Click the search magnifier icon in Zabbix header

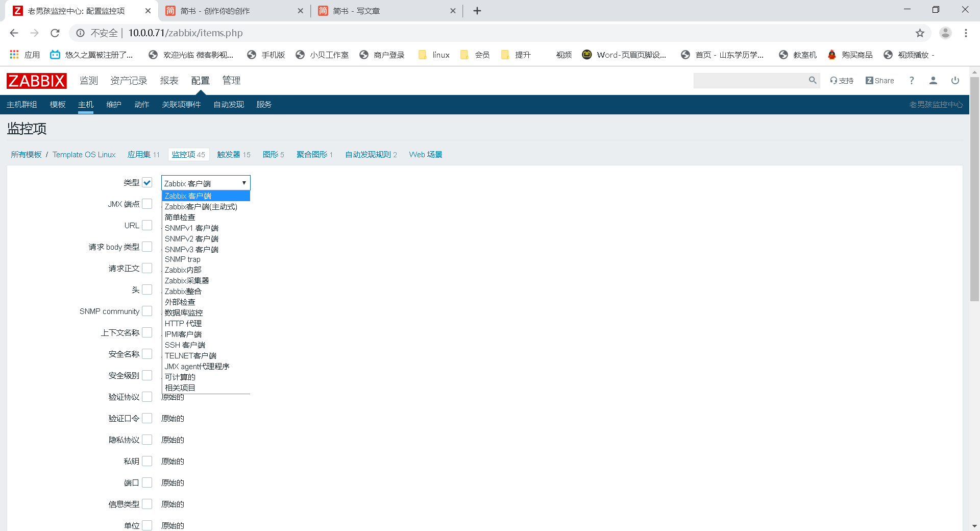pos(813,80)
